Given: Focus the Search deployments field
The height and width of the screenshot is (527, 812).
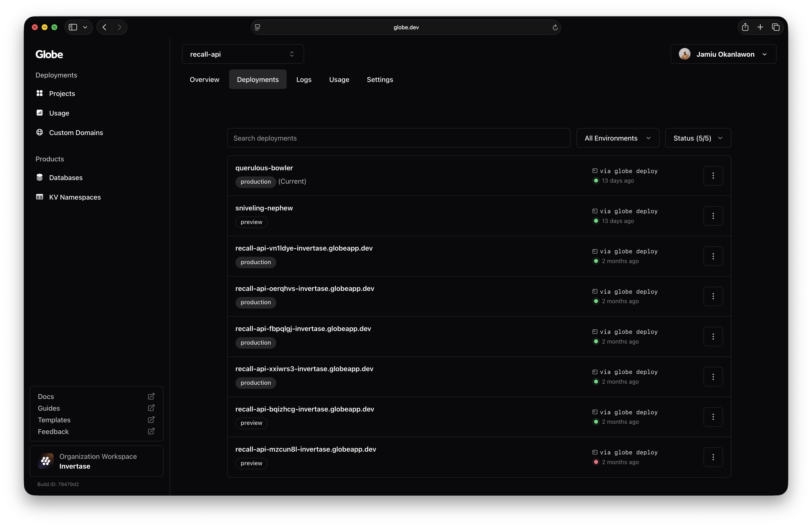Looking at the screenshot, I should pos(398,138).
